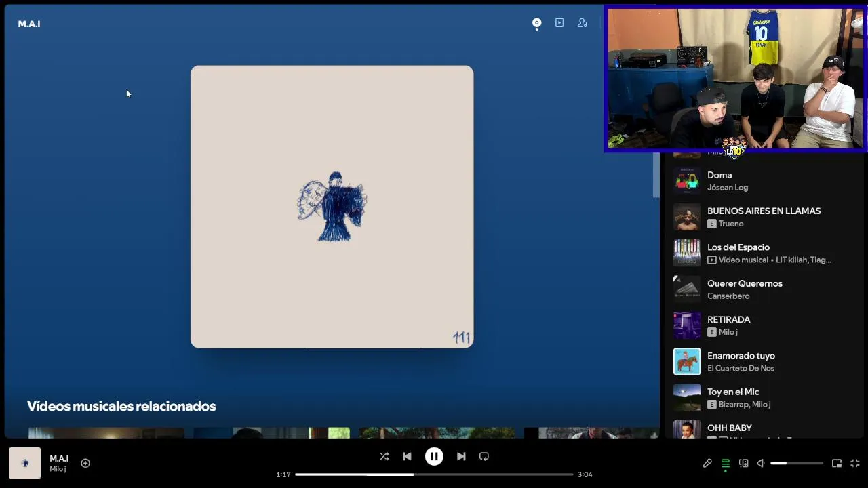This screenshot has width=868, height=488.
Task: Open El Cuarteto De Nos artist link
Action: pos(741,369)
